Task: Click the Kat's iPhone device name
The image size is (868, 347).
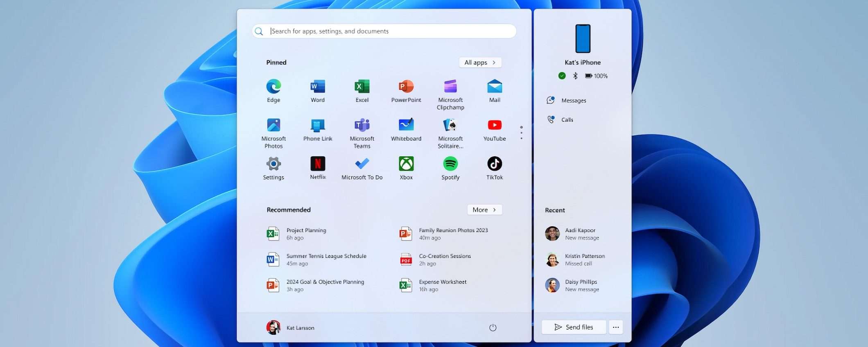Action: coord(583,62)
